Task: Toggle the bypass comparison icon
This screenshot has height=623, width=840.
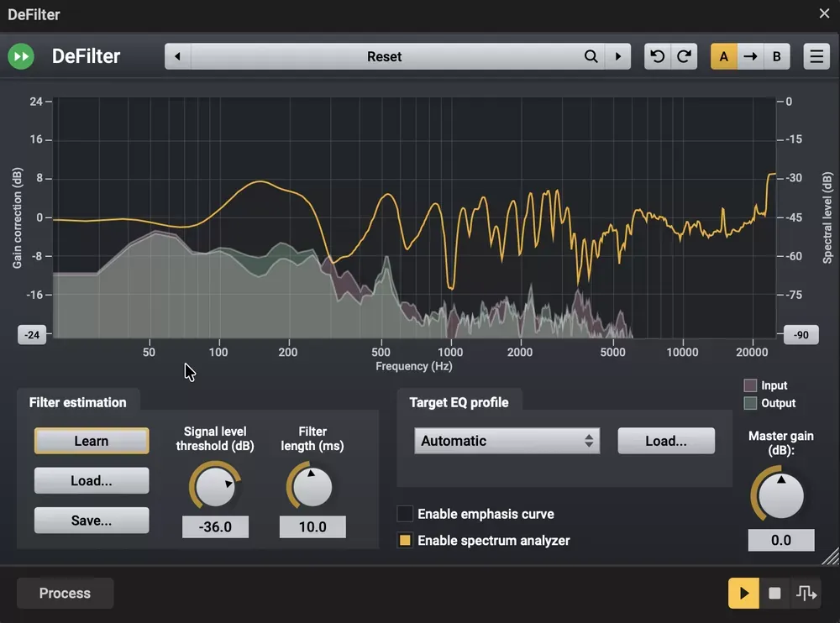Action: 806,593
